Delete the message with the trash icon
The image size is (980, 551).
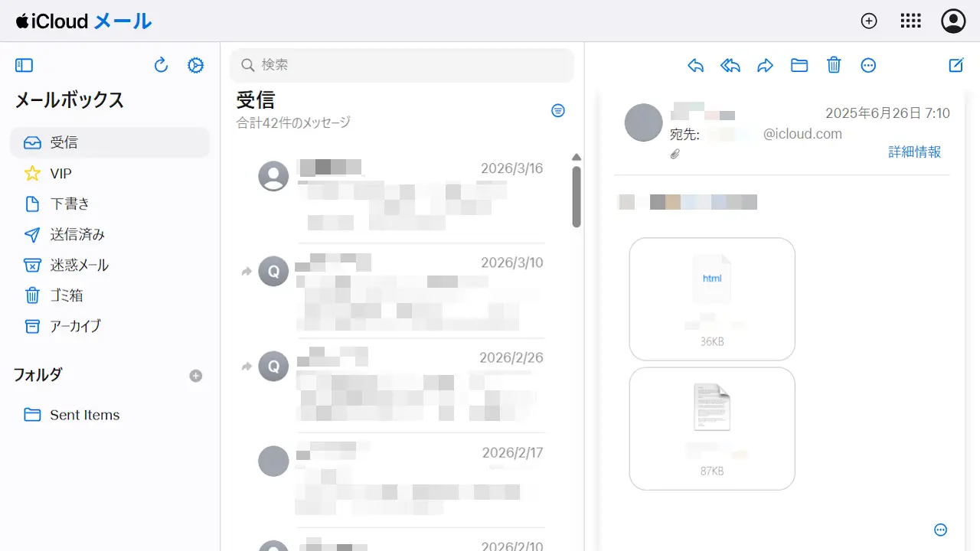(834, 66)
